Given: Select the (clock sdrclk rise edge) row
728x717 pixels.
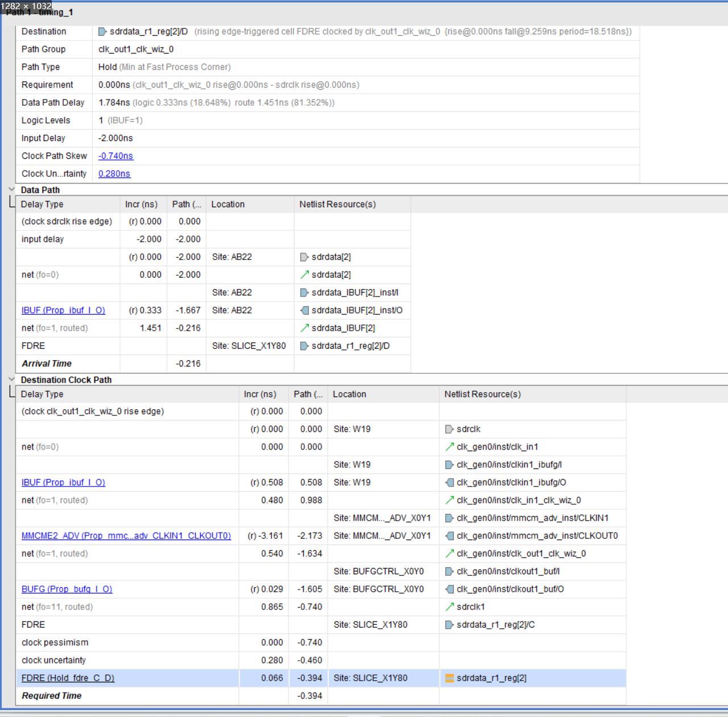Looking at the screenshot, I should (213, 221).
